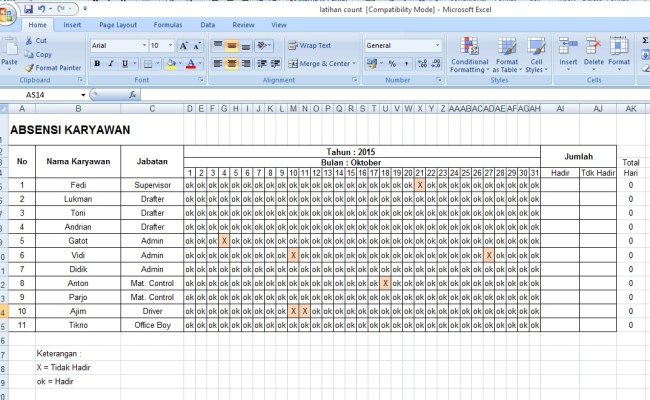Copy the selected cells
Viewport: 650px width, 400px height.
[38, 54]
